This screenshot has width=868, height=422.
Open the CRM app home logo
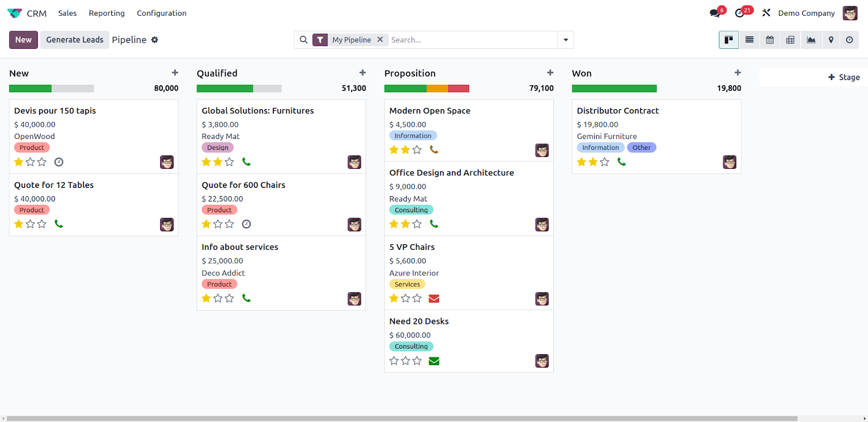(15, 13)
